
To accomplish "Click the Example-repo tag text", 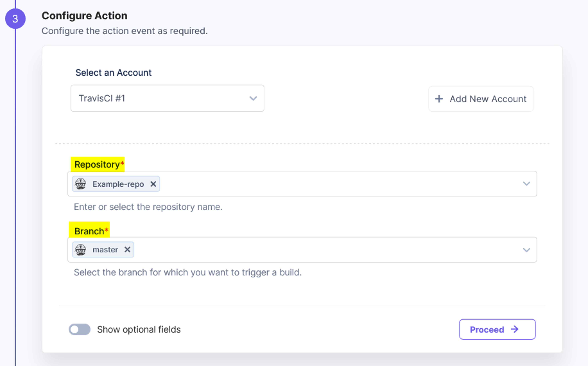I will pos(118,184).
